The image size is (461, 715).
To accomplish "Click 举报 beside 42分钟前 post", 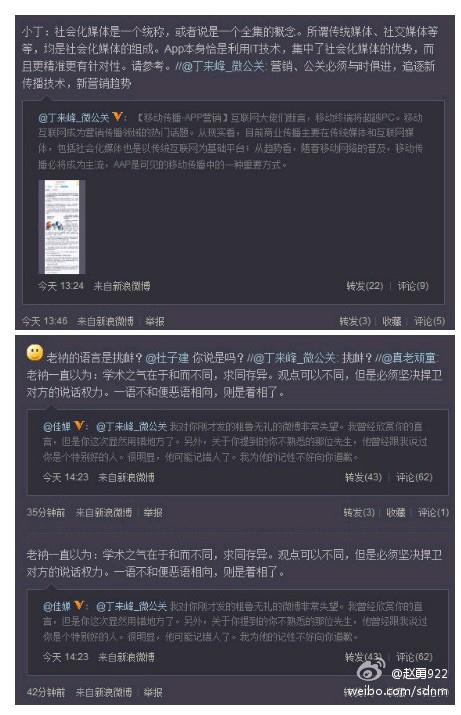I will (153, 692).
